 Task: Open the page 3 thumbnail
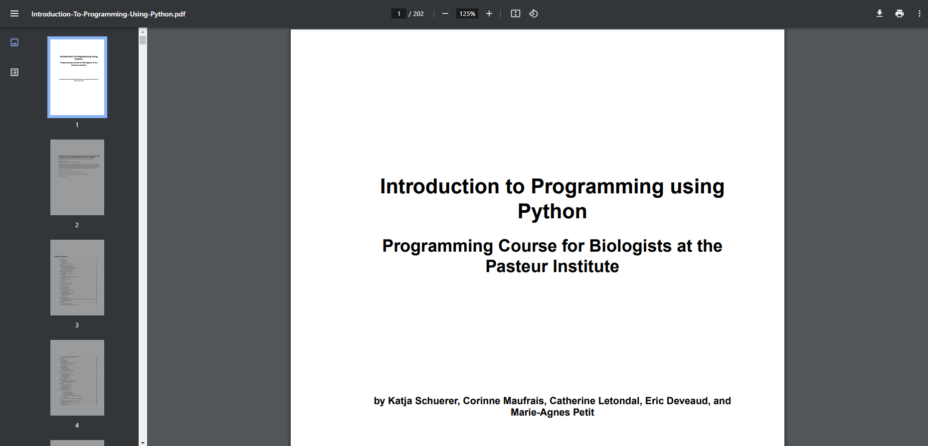(x=77, y=277)
